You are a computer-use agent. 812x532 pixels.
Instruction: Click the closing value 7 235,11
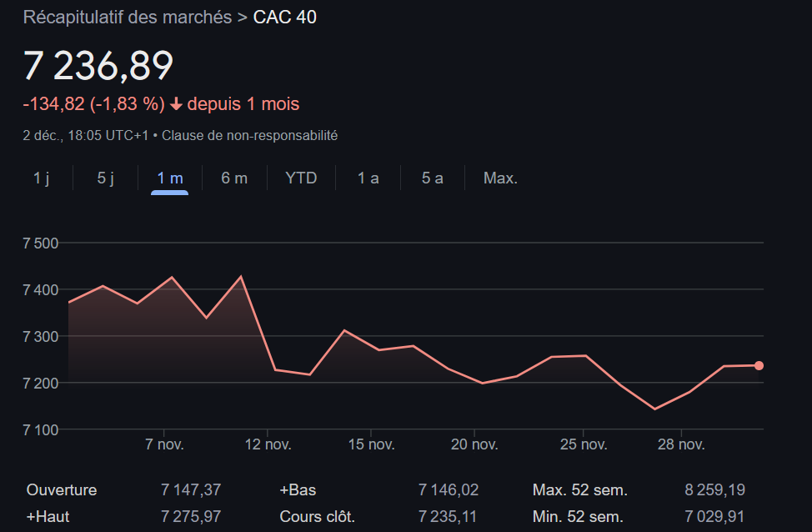(448, 516)
